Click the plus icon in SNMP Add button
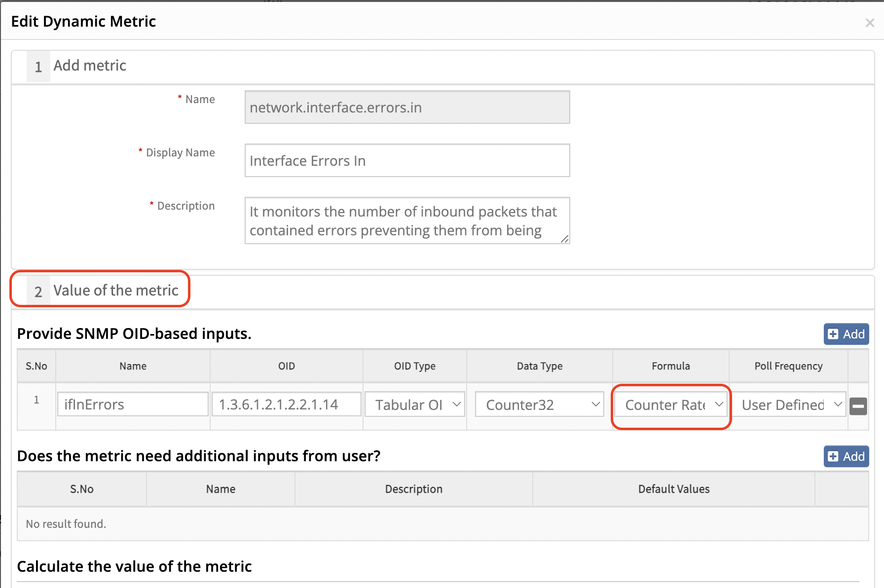 pyautogui.click(x=833, y=334)
